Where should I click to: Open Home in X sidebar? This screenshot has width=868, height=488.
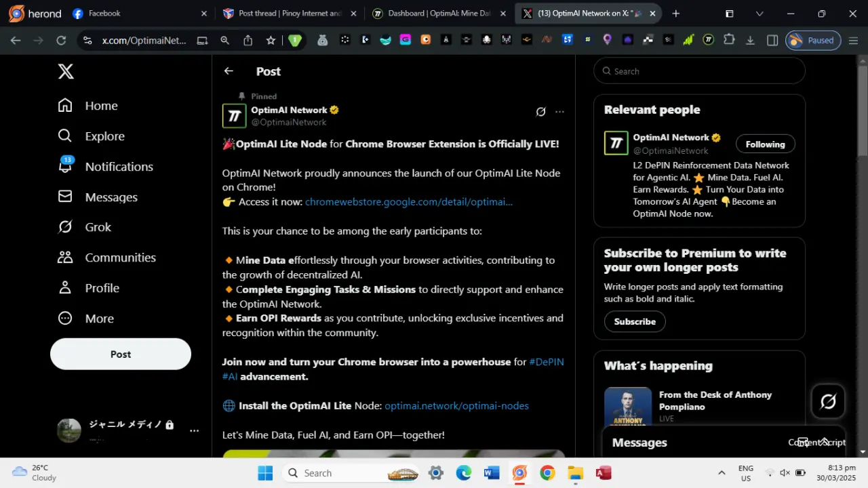click(x=88, y=106)
